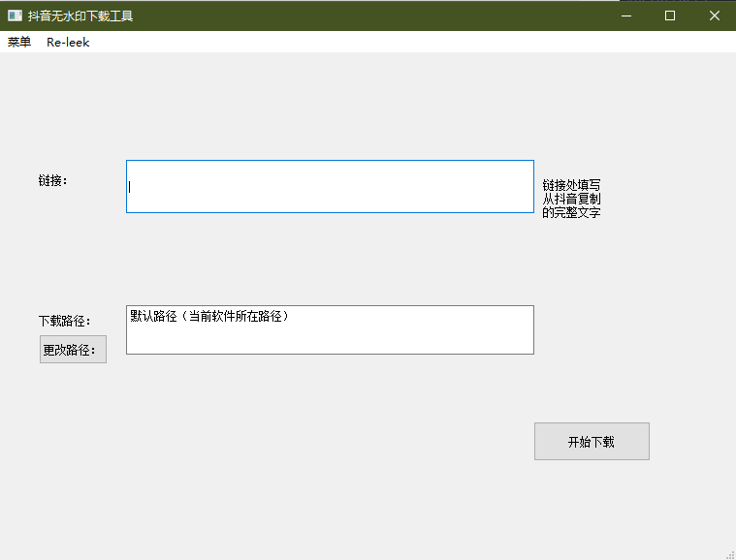Image resolution: width=736 pixels, height=560 pixels.
Task: Minimize the 抖音无水印下载工具 window
Action: (x=626, y=16)
